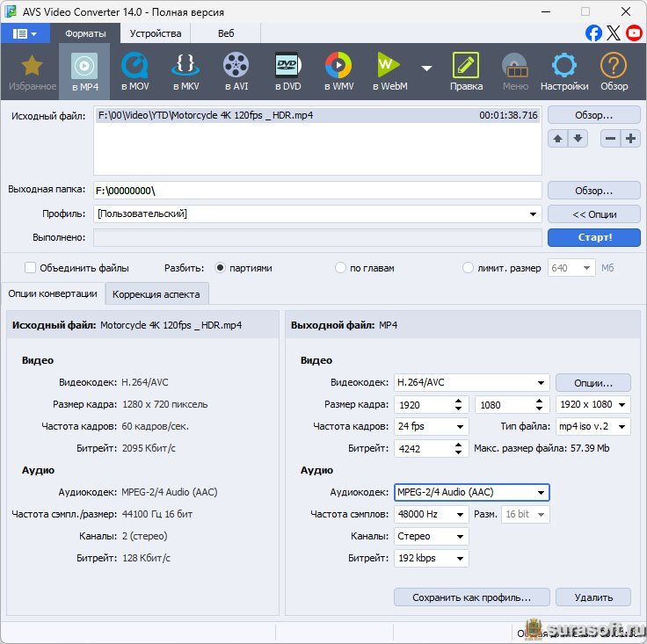Select партиями split radio button

[x=220, y=268]
